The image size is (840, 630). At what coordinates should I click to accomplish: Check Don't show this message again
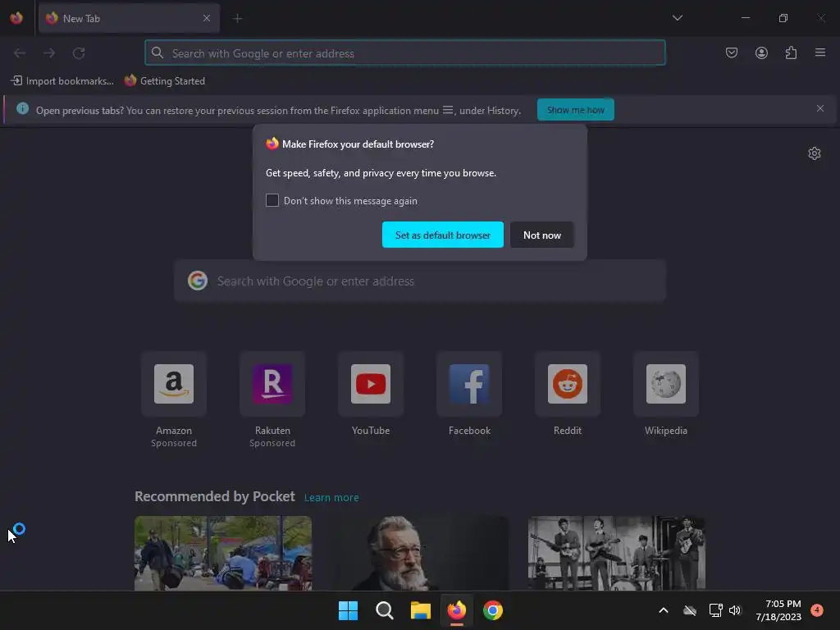click(x=272, y=200)
